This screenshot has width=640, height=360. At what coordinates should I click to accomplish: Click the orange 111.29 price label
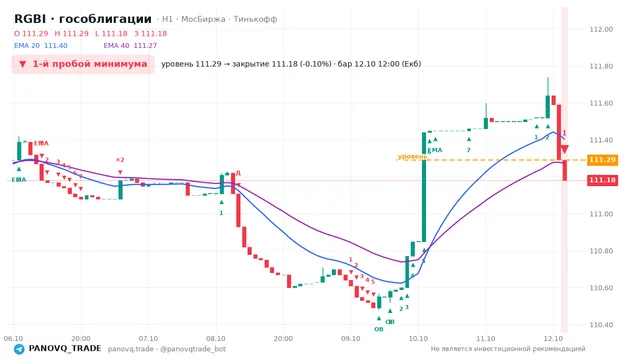pos(602,160)
